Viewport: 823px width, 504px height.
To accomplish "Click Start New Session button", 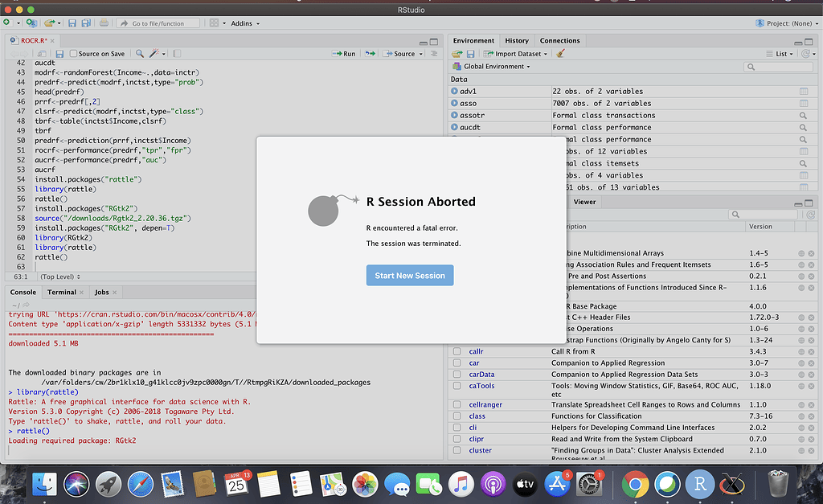I will 410,276.
